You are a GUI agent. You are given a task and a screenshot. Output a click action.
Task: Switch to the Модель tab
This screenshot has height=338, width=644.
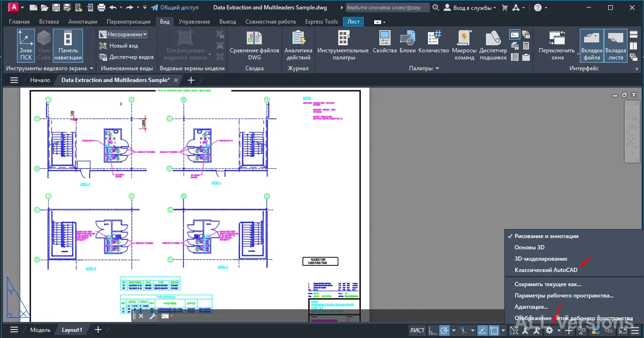tap(40, 330)
